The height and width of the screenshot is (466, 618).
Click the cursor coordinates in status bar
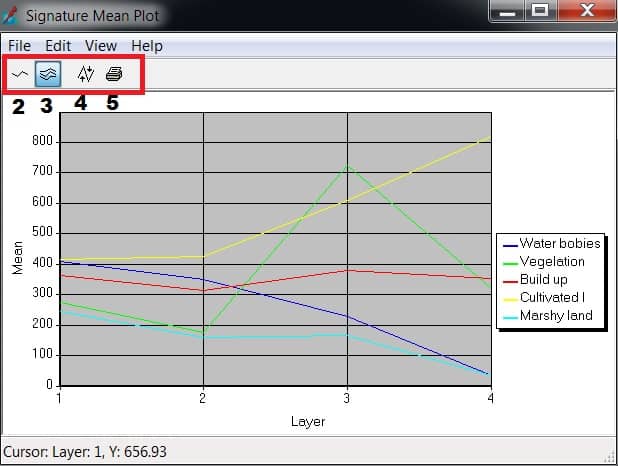(85, 452)
